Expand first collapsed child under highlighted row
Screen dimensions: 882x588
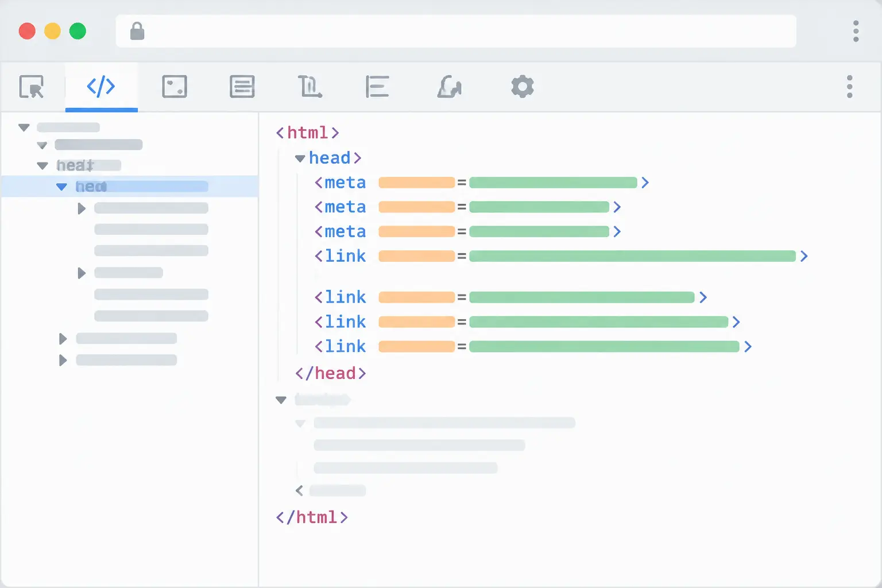click(82, 208)
